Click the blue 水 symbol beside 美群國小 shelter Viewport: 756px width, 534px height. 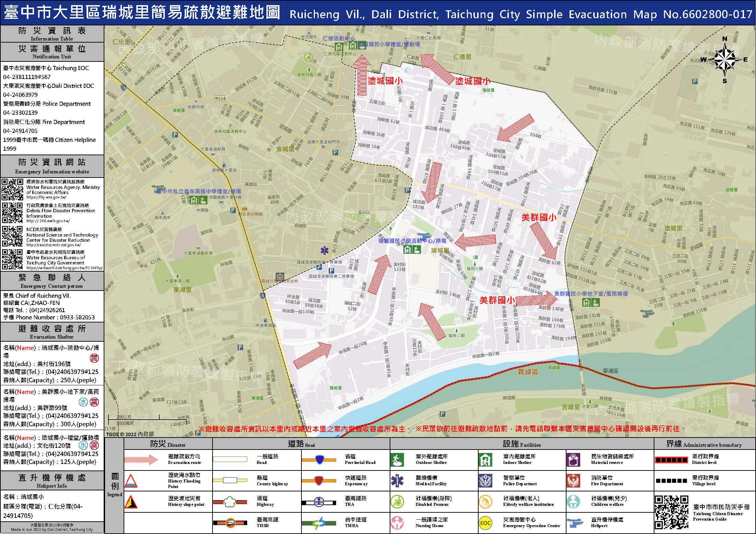point(83,402)
